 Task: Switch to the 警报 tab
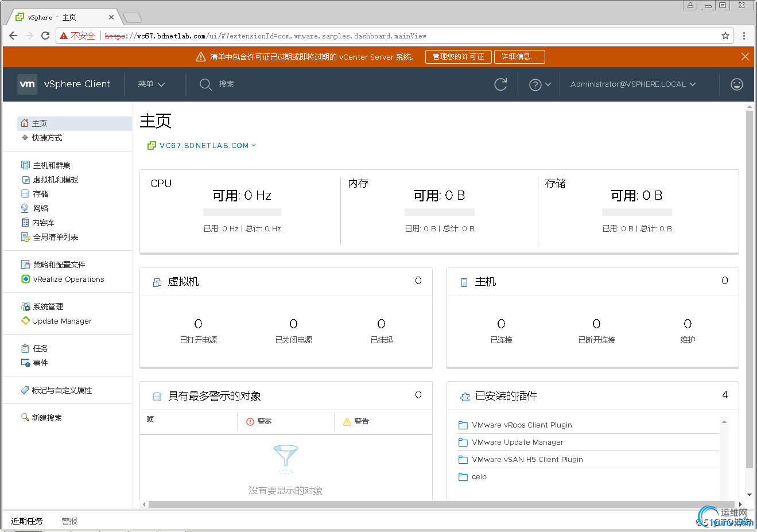pos(69,521)
